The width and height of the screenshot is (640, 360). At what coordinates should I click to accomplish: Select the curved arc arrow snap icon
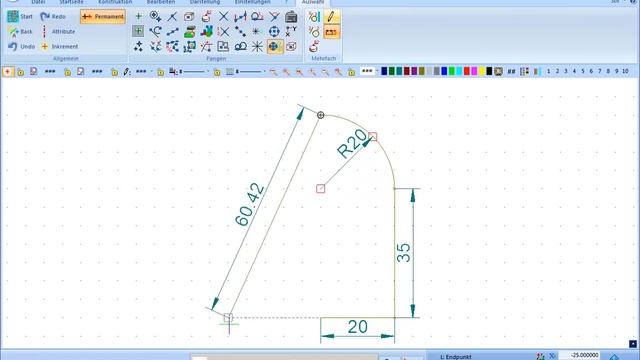155,31
